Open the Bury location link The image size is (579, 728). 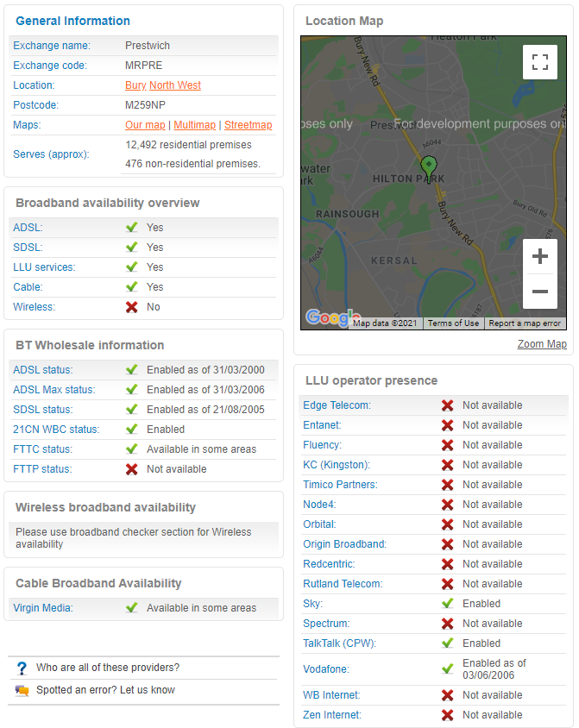pyautogui.click(x=135, y=85)
